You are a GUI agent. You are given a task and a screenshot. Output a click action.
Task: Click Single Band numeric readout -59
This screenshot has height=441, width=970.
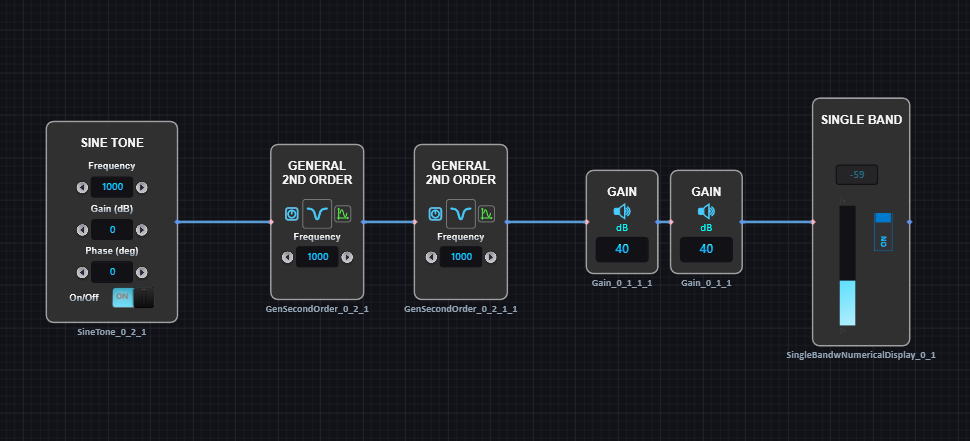pos(857,175)
